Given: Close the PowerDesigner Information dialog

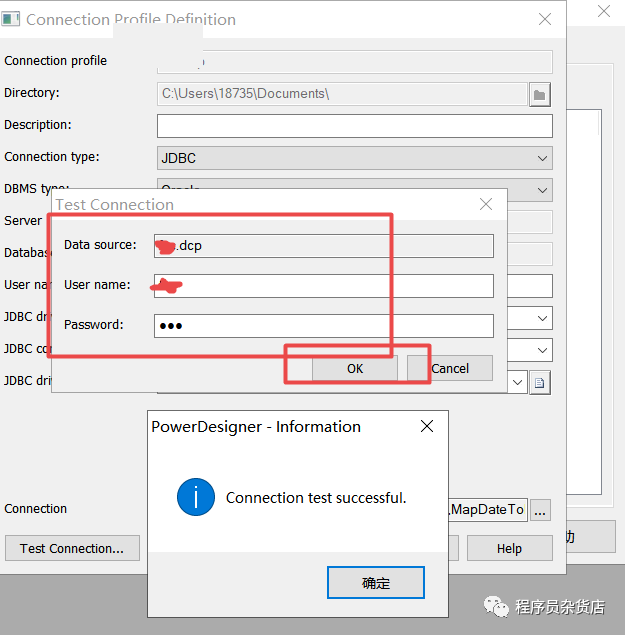Looking at the screenshot, I should coord(427,426).
